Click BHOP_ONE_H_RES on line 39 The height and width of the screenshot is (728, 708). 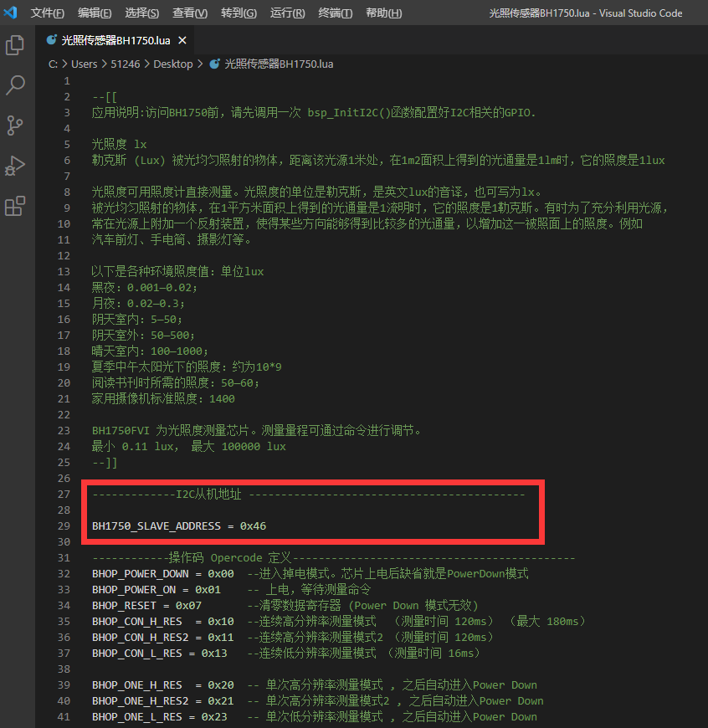137,684
